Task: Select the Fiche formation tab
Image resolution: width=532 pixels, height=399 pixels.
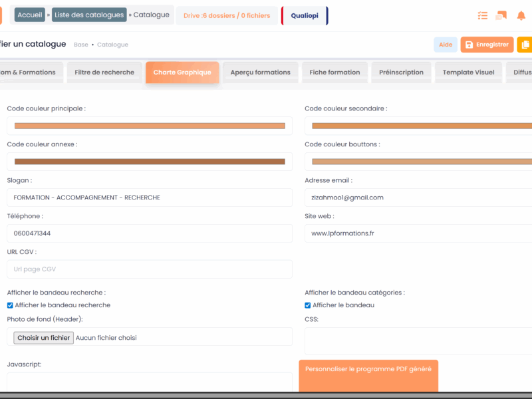Action: pyautogui.click(x=334, y=72)
